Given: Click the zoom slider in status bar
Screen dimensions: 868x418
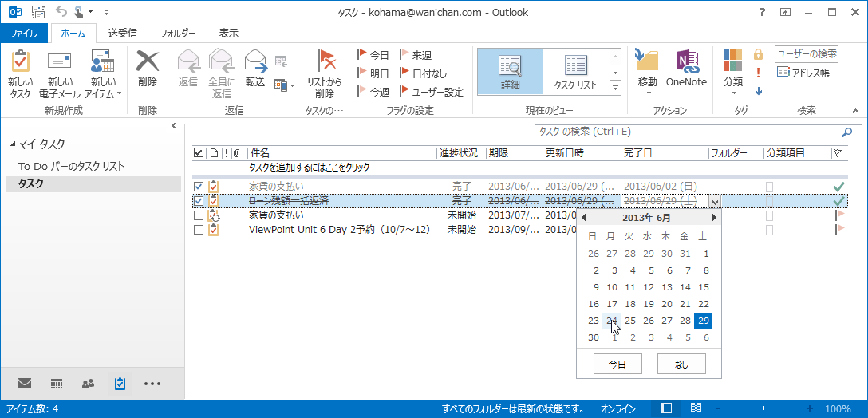Looking at the screenshot, I should [764, 408].
